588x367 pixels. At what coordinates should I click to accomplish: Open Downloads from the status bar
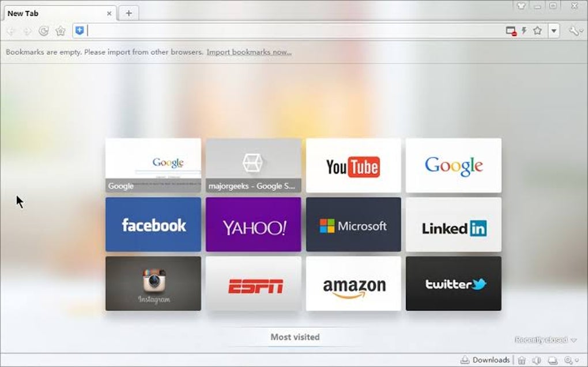[x=485, y=360]
